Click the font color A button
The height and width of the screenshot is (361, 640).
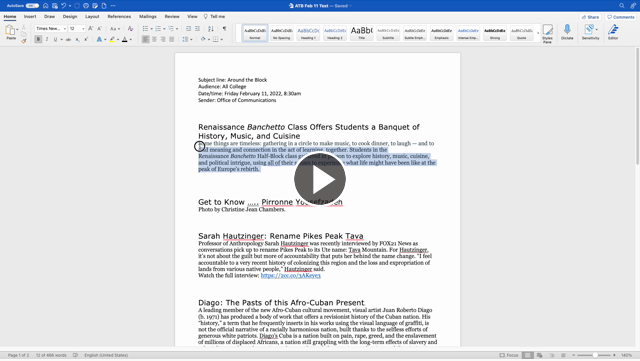point(125,40)
